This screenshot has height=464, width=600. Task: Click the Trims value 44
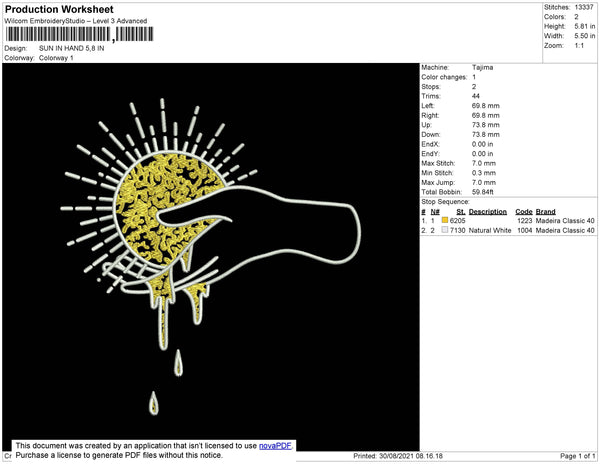click(x=476, y=96)
